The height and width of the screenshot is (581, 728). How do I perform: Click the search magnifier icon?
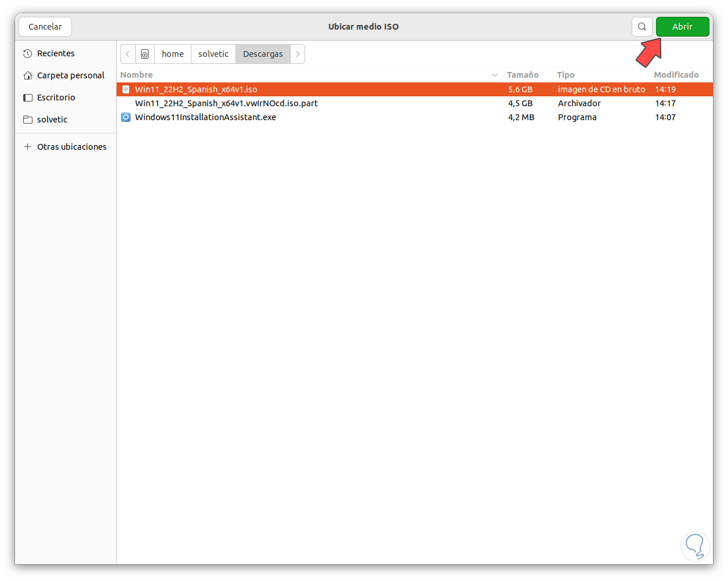click(642, 27)
